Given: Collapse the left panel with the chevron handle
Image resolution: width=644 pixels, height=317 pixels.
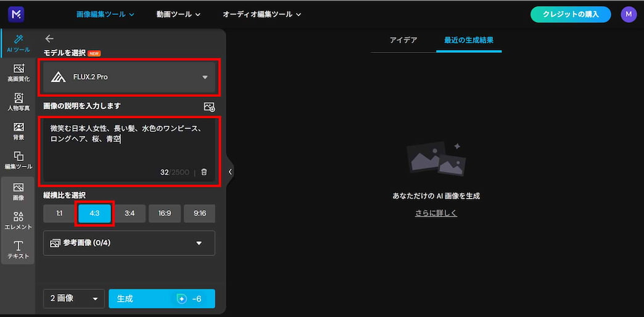Looking at the screenshot, I should 230,171.
